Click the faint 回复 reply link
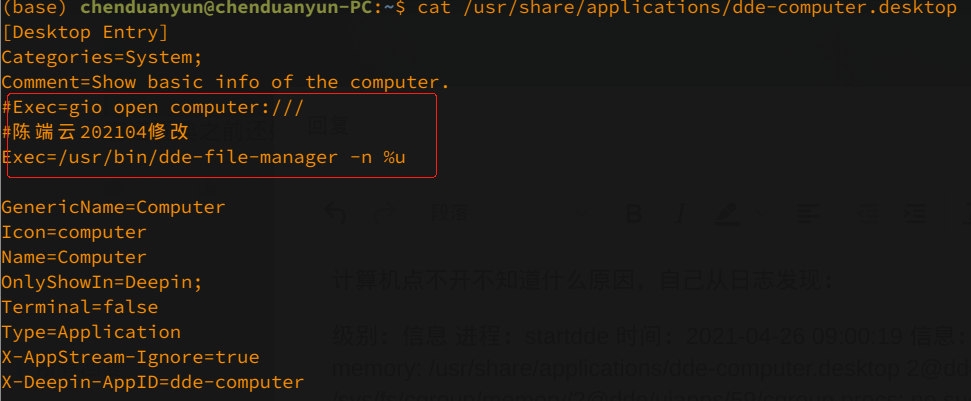The width and height of the screenshot is (971, 401). (329, 127)
